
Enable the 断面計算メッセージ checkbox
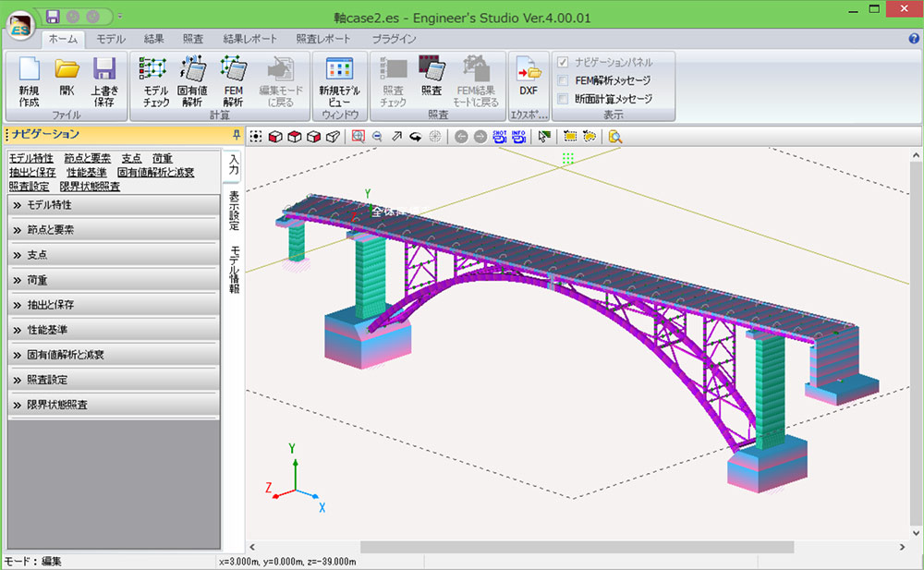point(563,99)
